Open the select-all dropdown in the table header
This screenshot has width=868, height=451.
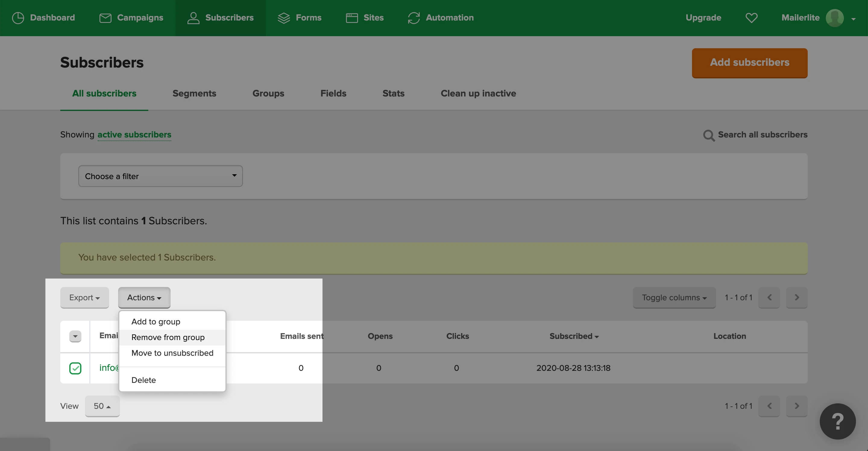pos(75,336)
